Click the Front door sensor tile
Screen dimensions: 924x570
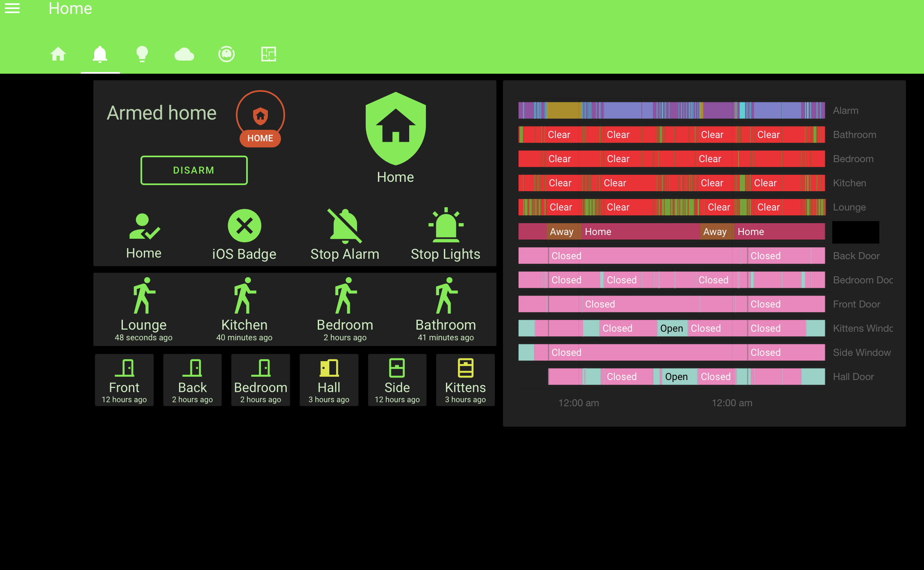tap(125, 380)
